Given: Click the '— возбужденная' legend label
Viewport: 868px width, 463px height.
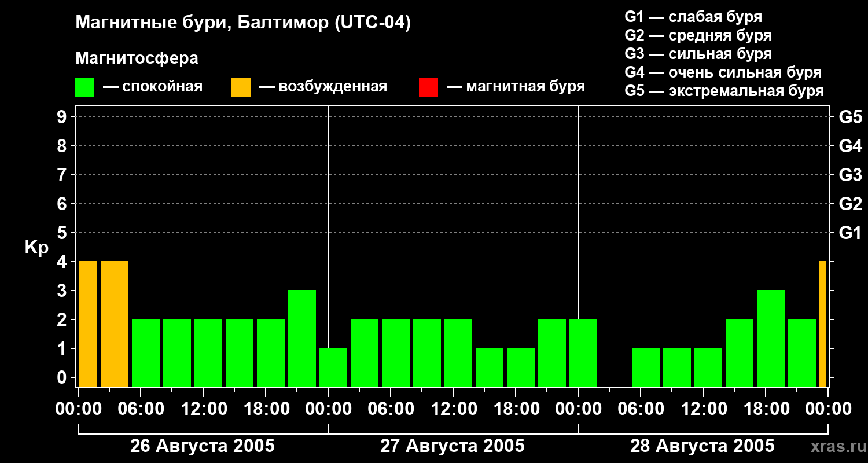Looking at the screenshot, I should [x=323, y=87].
